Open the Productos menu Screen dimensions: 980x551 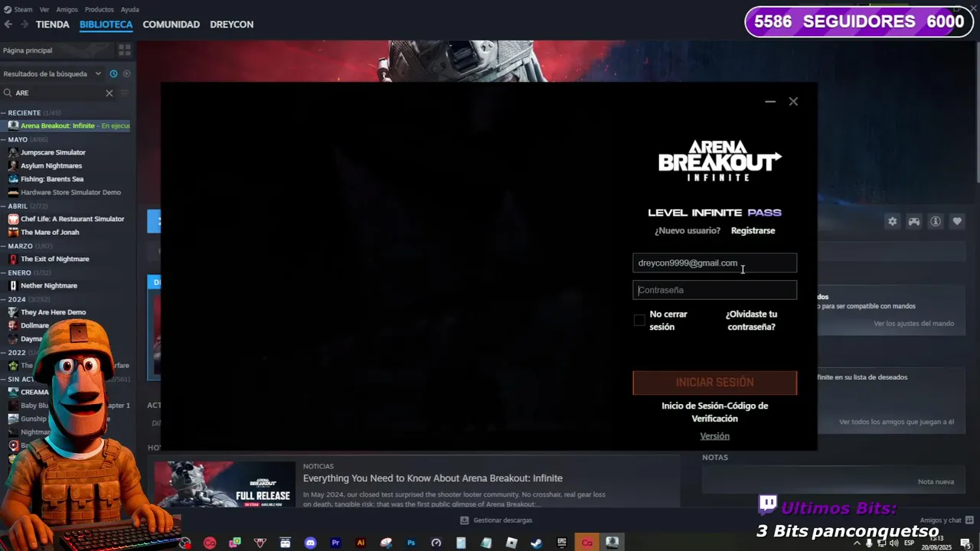pyautogui.click(x=100, y=9)
